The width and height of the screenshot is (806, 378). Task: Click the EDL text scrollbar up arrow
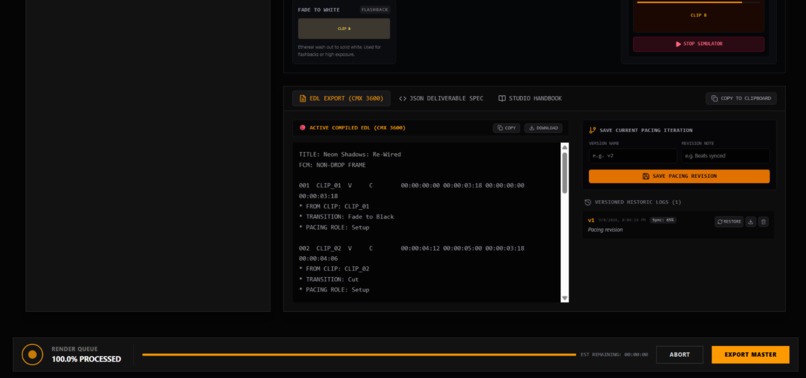565,147
